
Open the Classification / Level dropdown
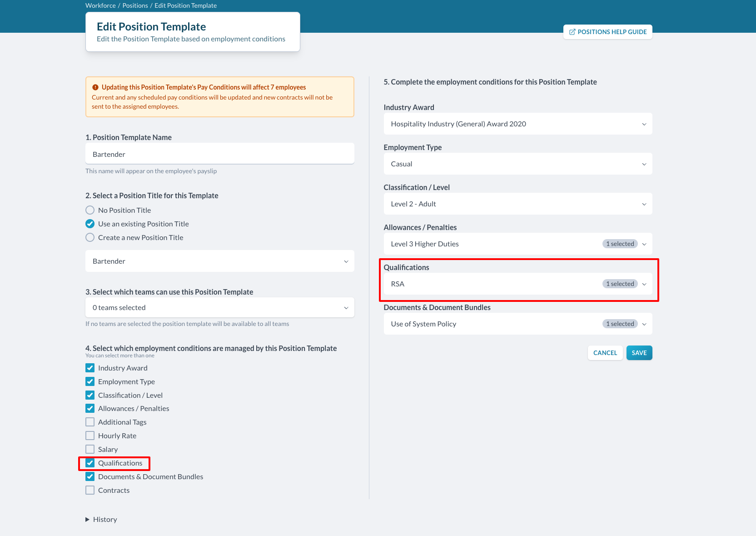(517, 204)
